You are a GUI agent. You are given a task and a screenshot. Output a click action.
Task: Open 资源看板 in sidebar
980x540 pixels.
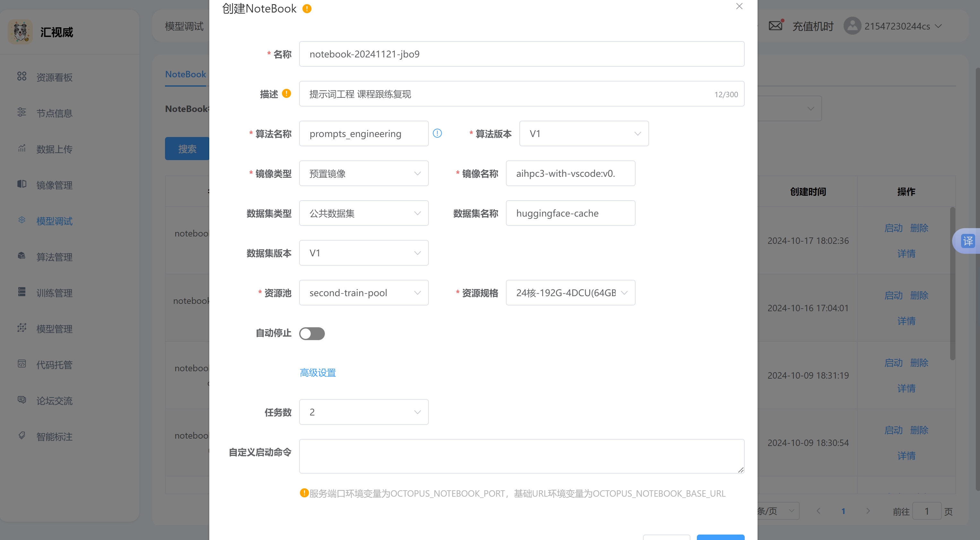(54, 77)
